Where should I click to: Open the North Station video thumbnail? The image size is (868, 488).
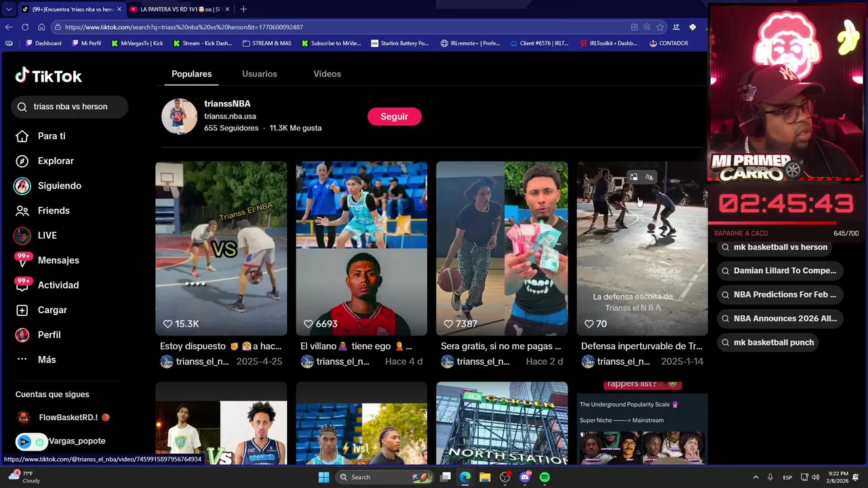502,423
